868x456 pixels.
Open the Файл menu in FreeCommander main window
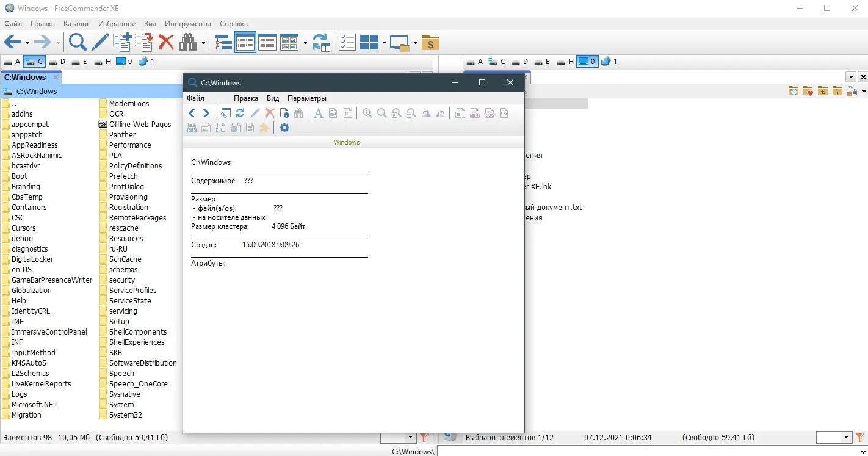[13, 24]
